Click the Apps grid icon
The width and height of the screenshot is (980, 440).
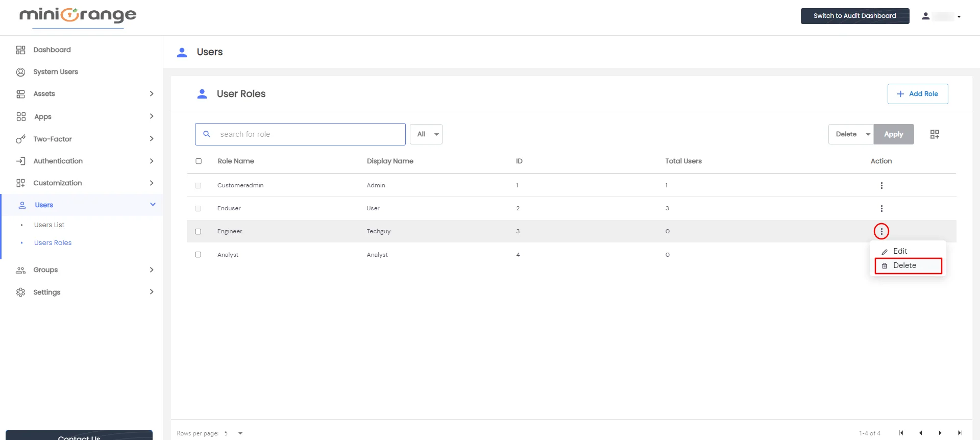[x=20, y=116]
